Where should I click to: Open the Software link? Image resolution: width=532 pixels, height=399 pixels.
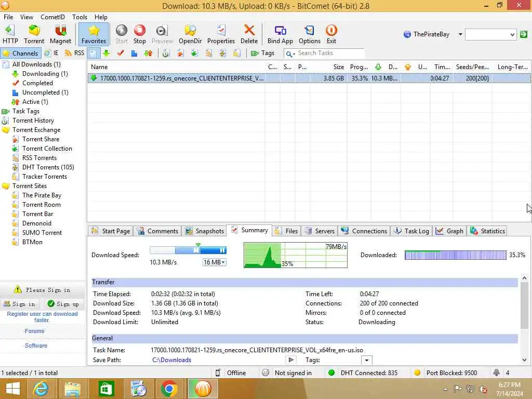tap(36, 345)
